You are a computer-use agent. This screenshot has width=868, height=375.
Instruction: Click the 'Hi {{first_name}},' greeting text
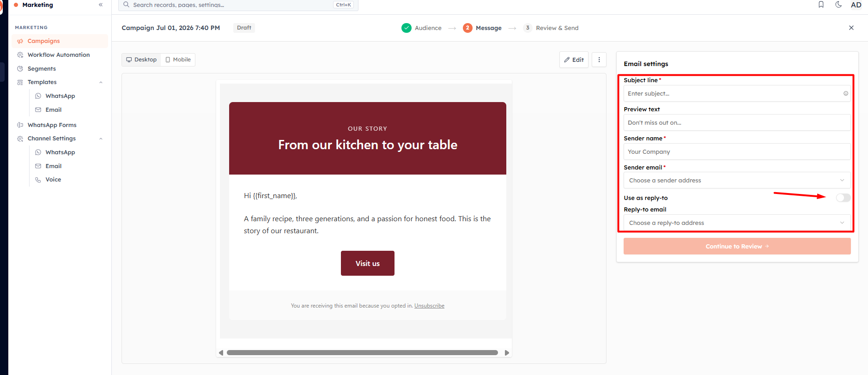(270, 196)
